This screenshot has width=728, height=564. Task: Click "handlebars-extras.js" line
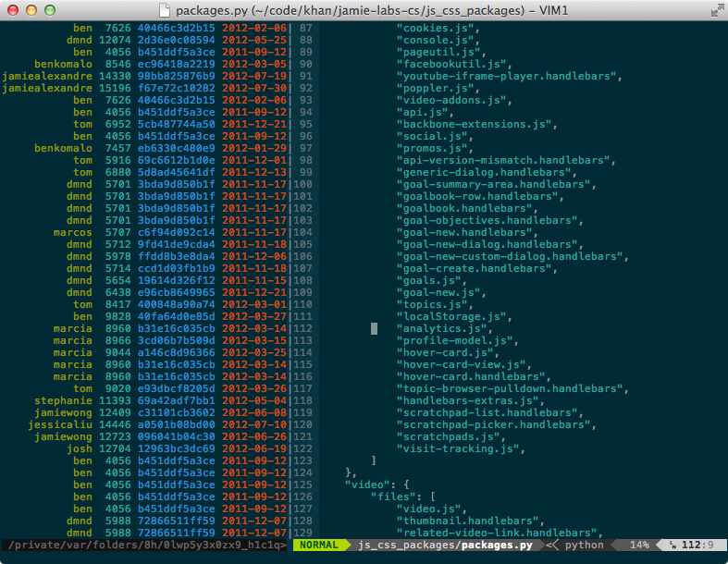[470, 401]
